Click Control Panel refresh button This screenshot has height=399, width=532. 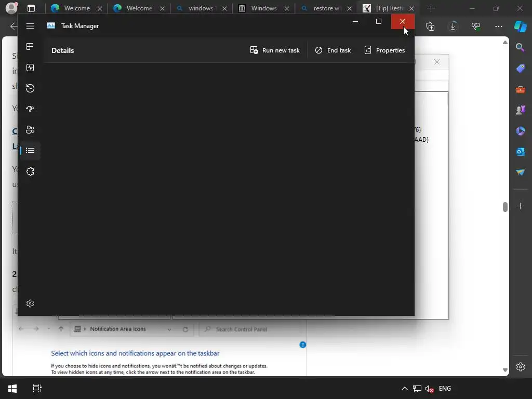pyautogui.click(x=185, y=329)
